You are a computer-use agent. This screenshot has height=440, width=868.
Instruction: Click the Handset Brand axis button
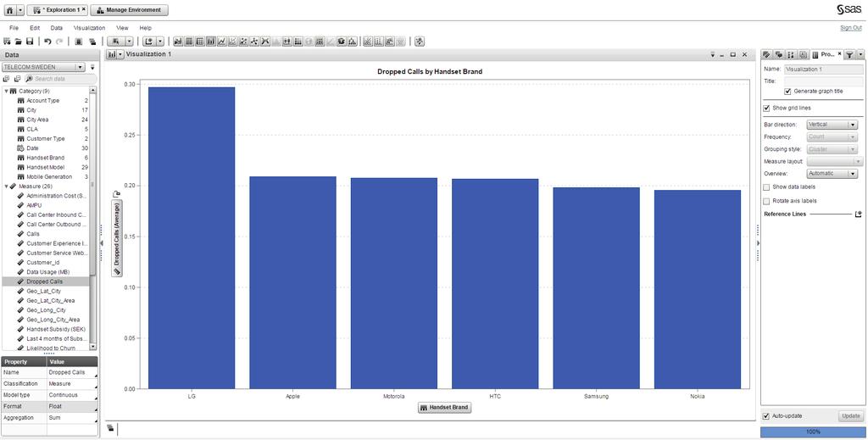(444, 407)
